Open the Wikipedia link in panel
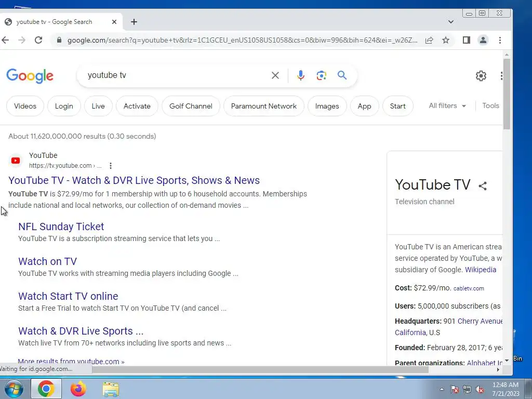 click(481, 270)
